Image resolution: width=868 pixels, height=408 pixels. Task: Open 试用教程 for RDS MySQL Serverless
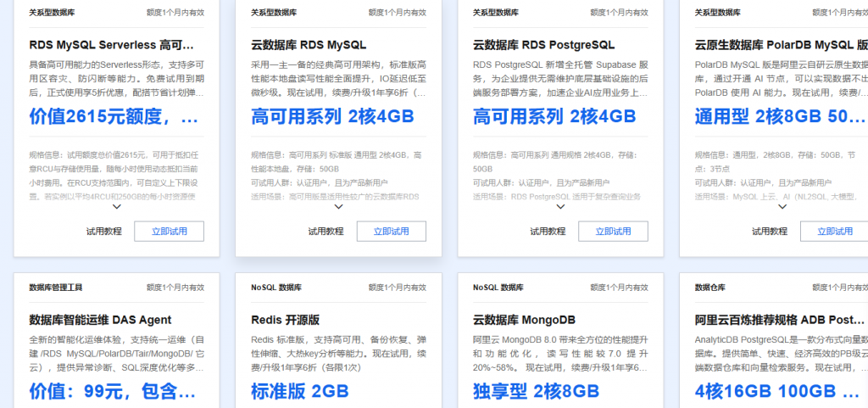click(103, 232)
